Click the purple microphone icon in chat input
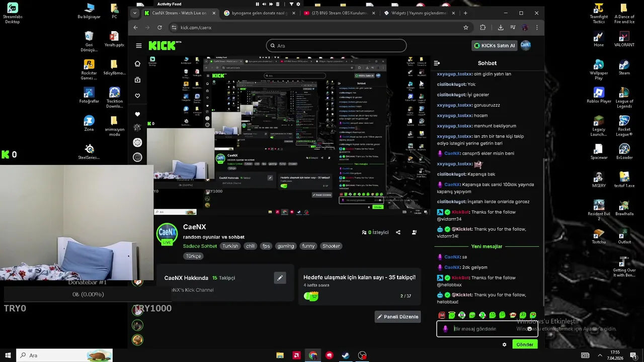Screen dimensions: 644x362 [x=445, y=329]
